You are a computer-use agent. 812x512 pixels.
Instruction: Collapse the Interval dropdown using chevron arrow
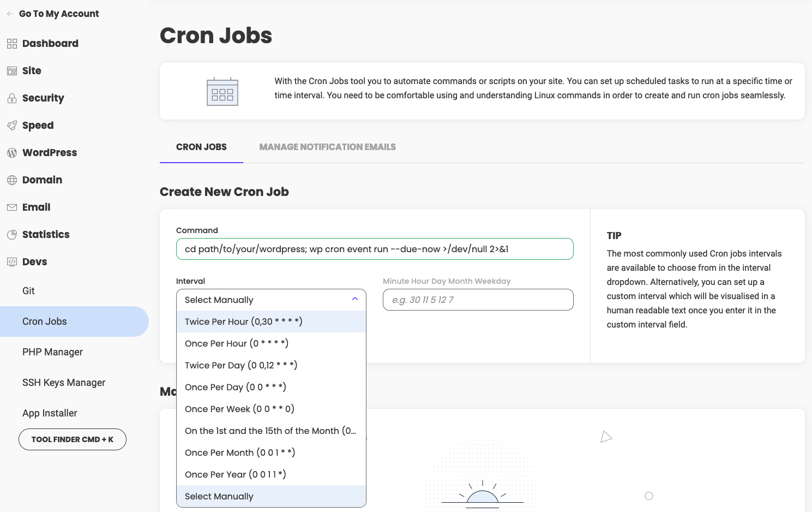[355, 299]
